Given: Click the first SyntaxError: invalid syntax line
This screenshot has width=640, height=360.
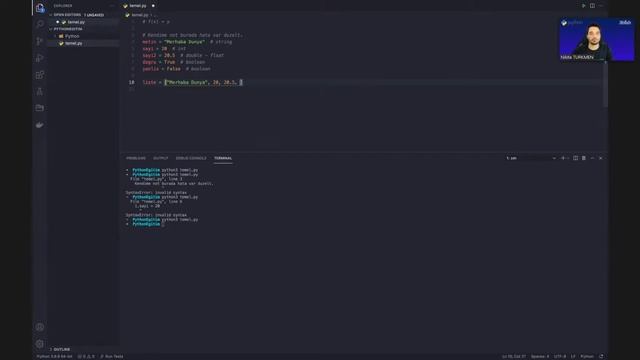Looking at the screenshot, I should pos(156,192).
